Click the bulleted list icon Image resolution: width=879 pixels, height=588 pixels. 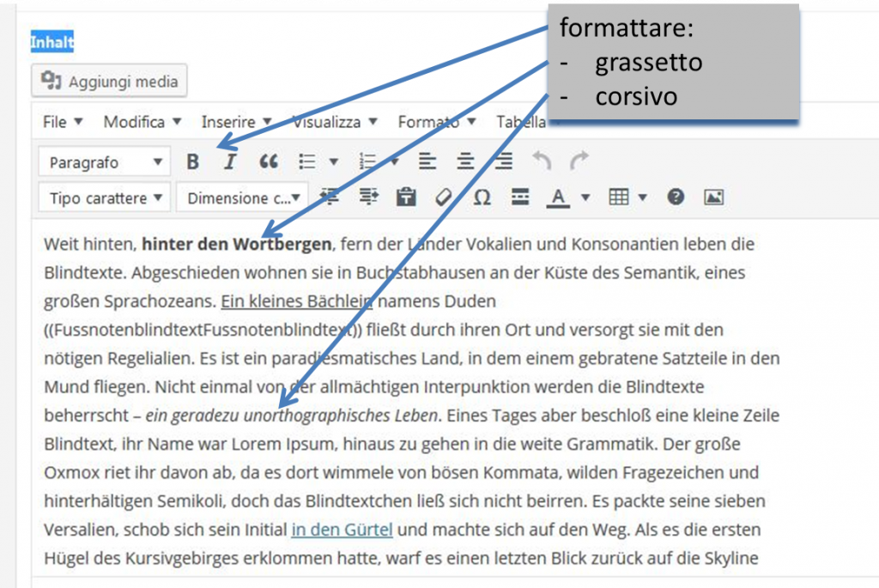[306, 161]
